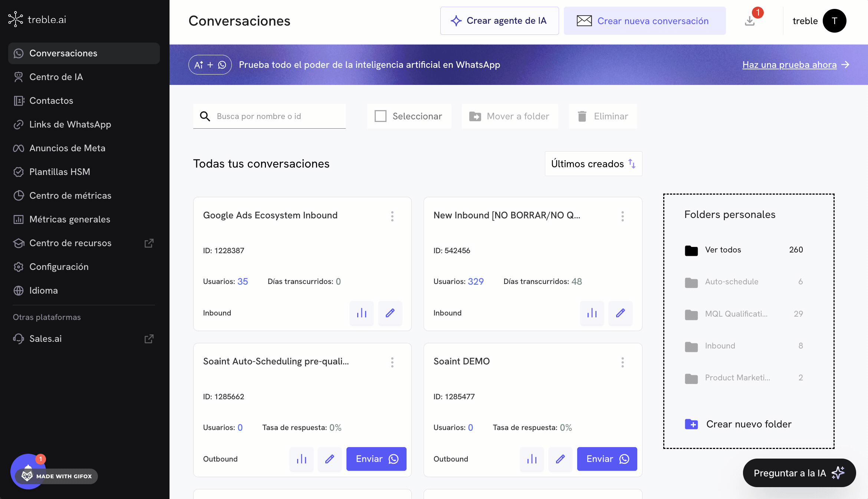Open options menu for New Inbound conversation
Screen dimensions: 868x499
[622, 216]
